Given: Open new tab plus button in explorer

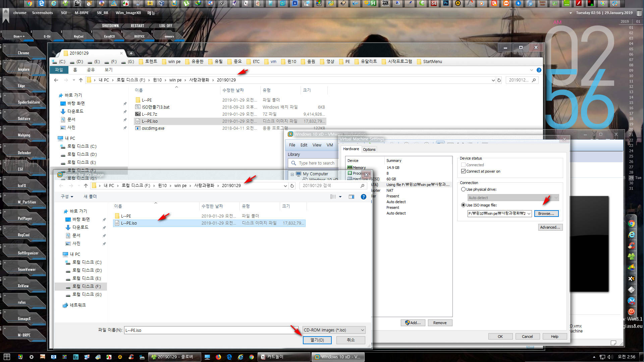Looking at the screenshot, I should coord(131,53).
